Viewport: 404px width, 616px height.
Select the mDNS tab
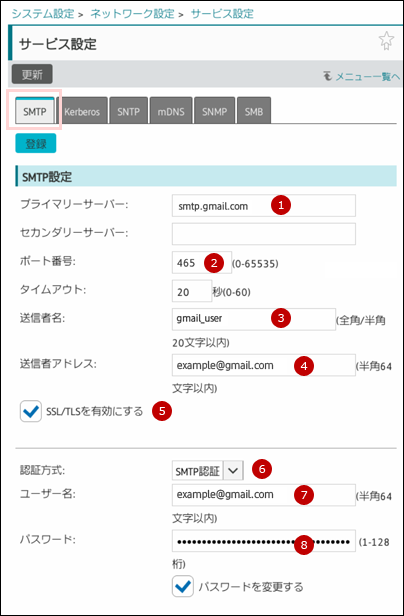[x=171, y=111]
